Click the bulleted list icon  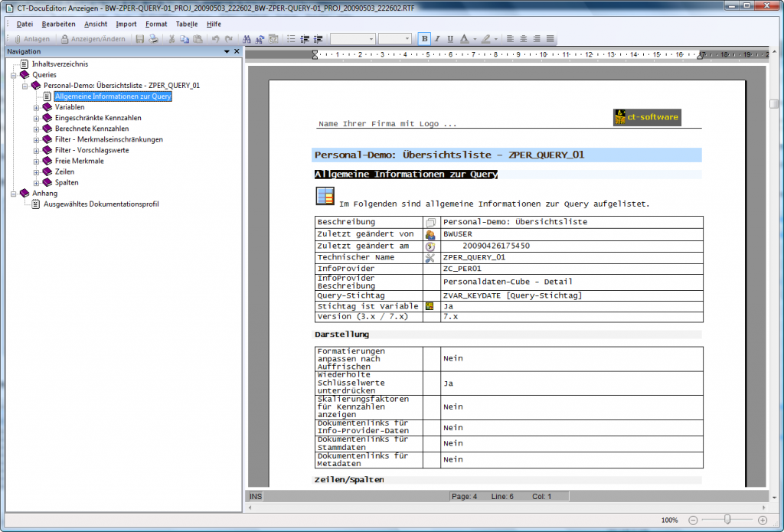[292, 39]
